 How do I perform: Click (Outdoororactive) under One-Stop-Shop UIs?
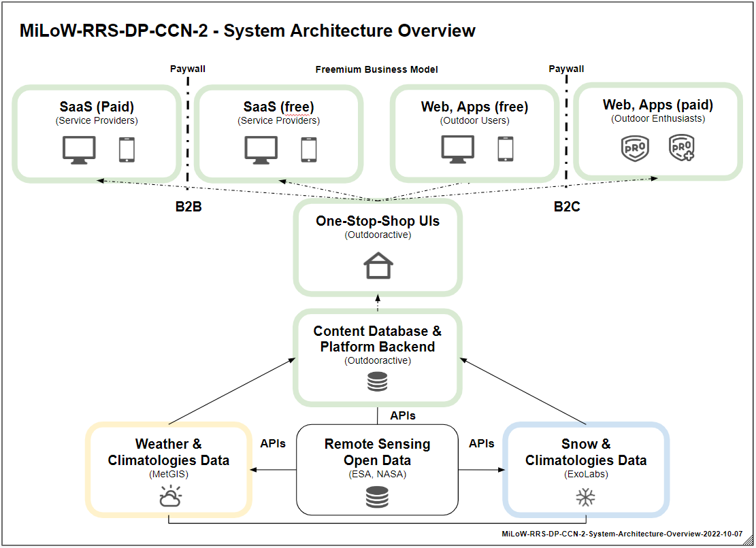tap(378, 235)
